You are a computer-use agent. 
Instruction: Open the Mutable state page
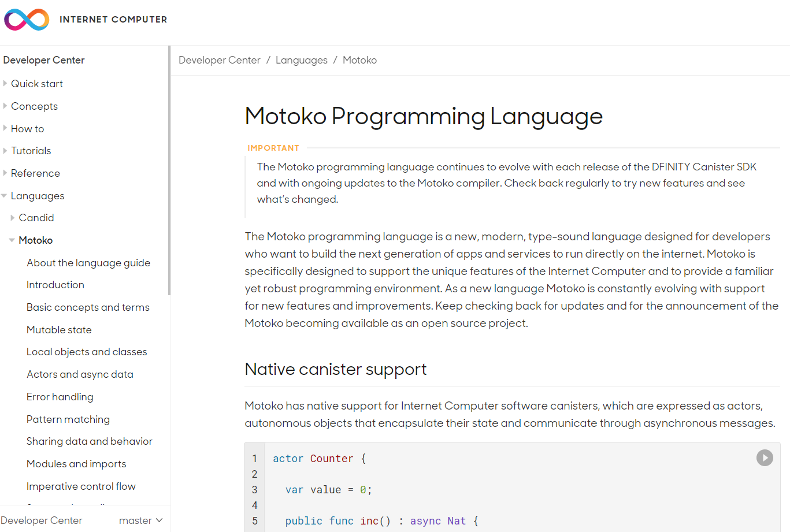[x=59, y=330]
